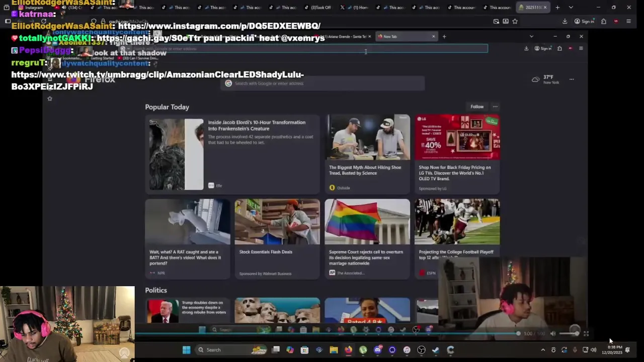
Task: Open Discord from the taskbar
Action: pos(378,350)
